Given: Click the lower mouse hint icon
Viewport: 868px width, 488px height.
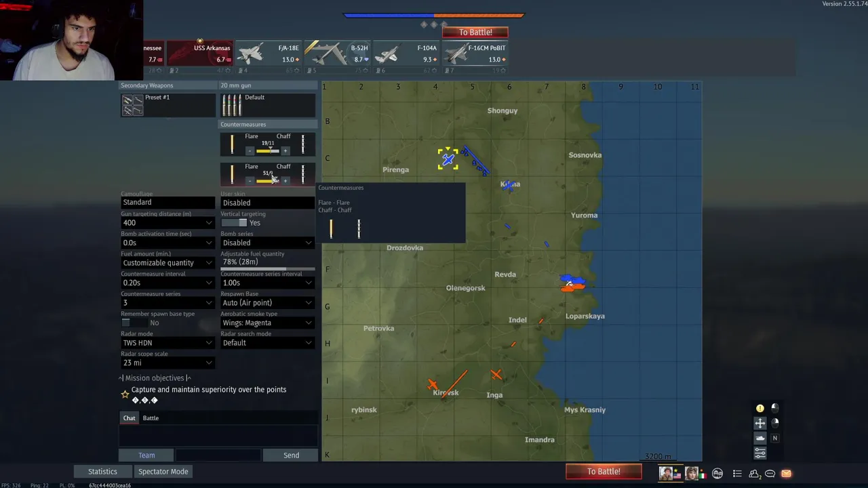Looking at the screenshot, I should [774, 423].
